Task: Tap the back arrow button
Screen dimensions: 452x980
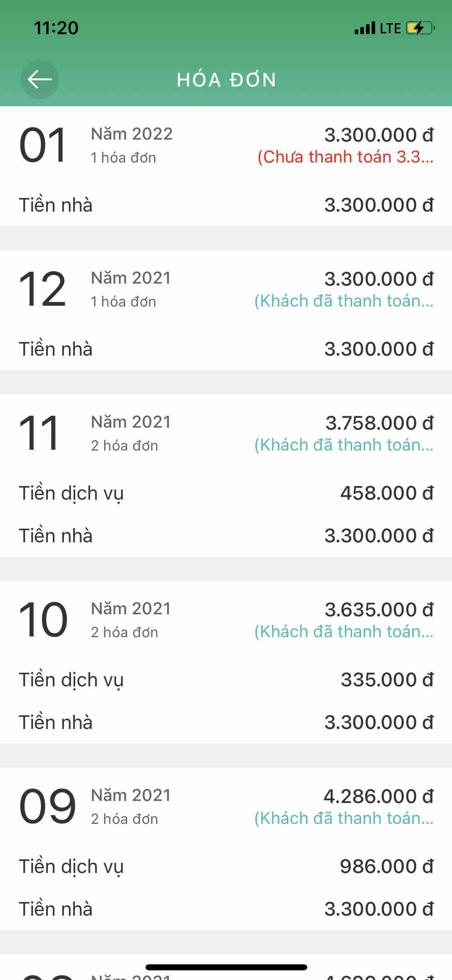Action: 39,80
